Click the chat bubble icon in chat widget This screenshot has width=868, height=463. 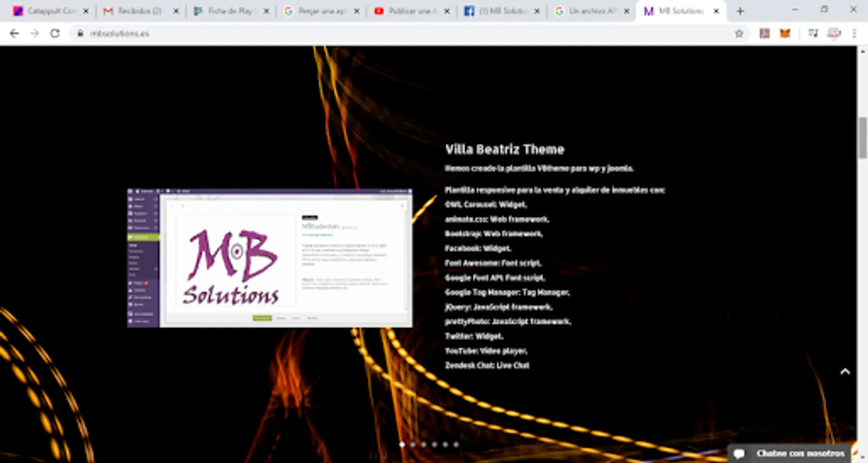pos(739,453)
